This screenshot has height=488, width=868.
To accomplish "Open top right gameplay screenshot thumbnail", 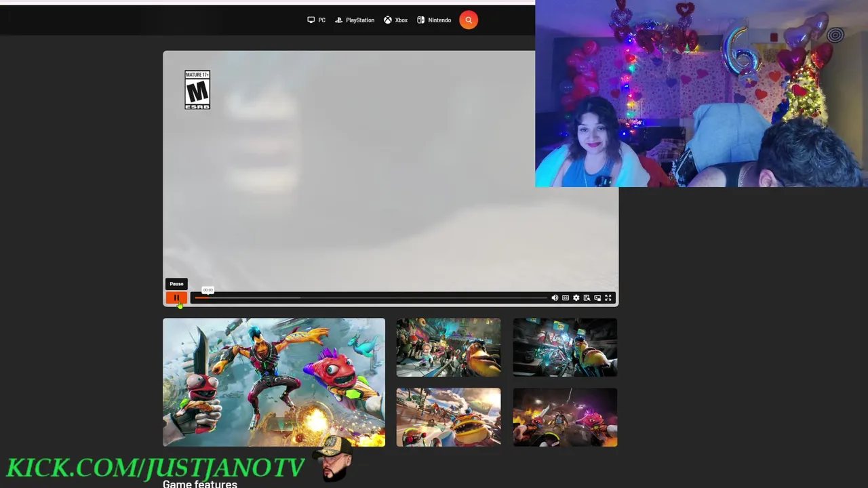I will tap(565, 348).
